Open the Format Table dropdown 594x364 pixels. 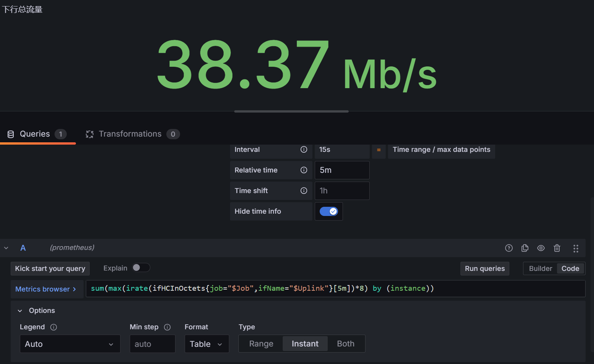pos(207,344)
